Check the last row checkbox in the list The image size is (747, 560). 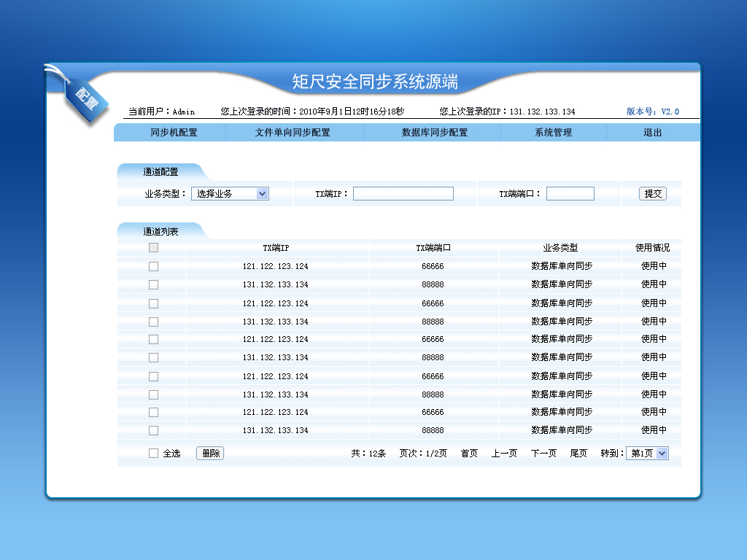[x=153, y=430]
